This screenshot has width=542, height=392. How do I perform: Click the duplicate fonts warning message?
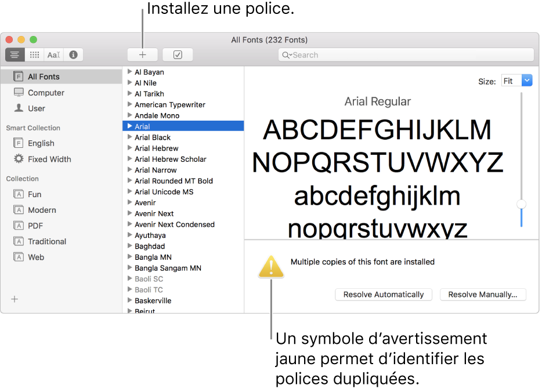pyautogui.click(x=362, y=262)
